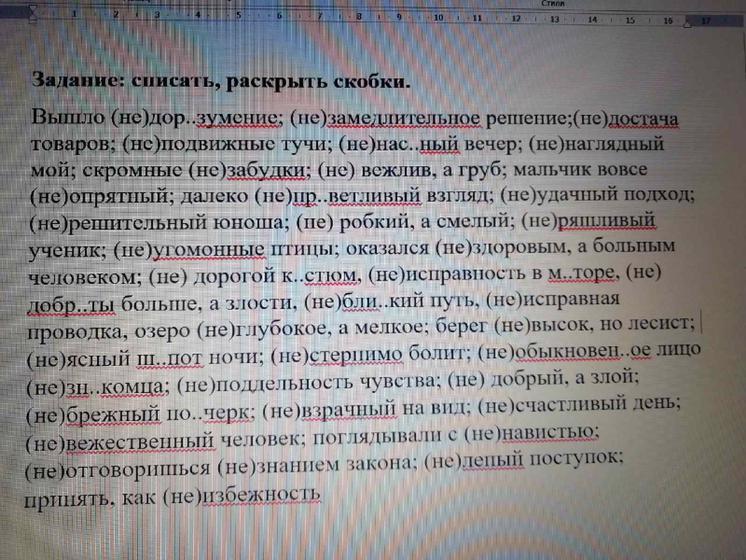This screenshot has width=746, height=560.
Task: Click the underlined word "(не)достача"
Action: click(626, 119)
